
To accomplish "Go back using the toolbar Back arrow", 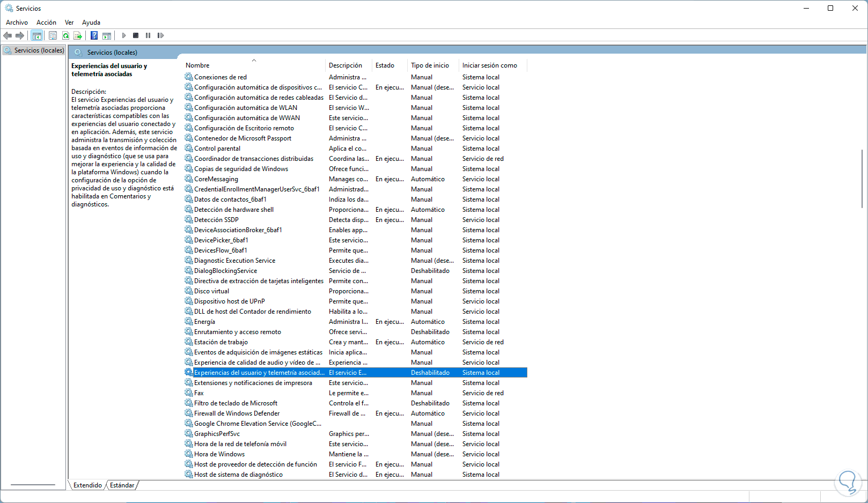I will point(8,35).
